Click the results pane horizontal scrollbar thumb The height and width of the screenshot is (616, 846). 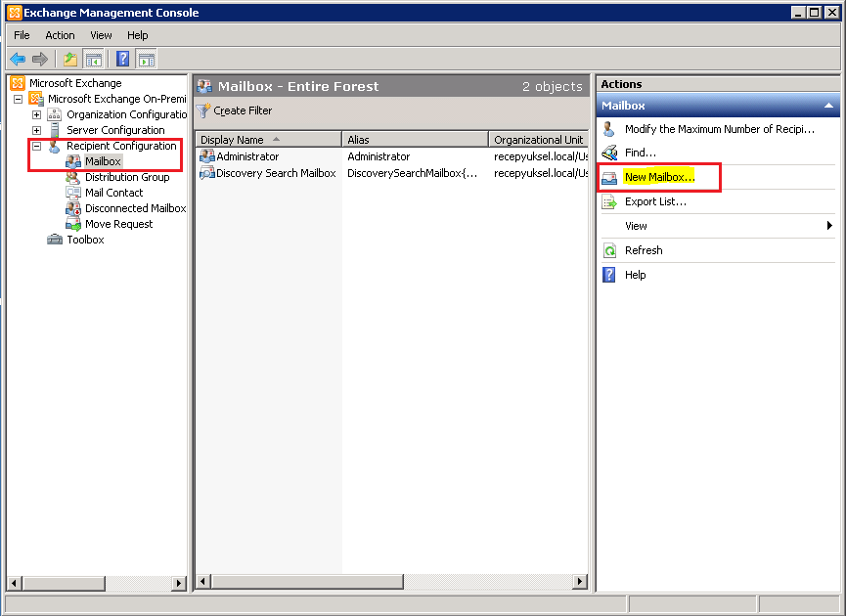[x=307, y=581]
